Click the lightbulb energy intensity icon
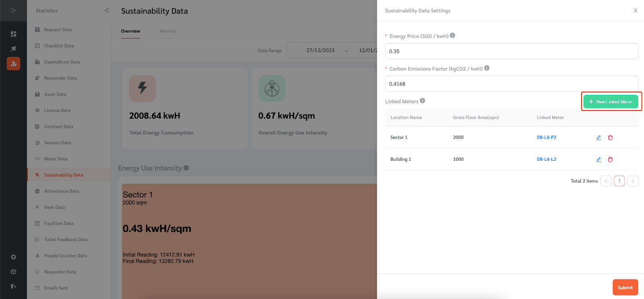 tap(272, 88)
